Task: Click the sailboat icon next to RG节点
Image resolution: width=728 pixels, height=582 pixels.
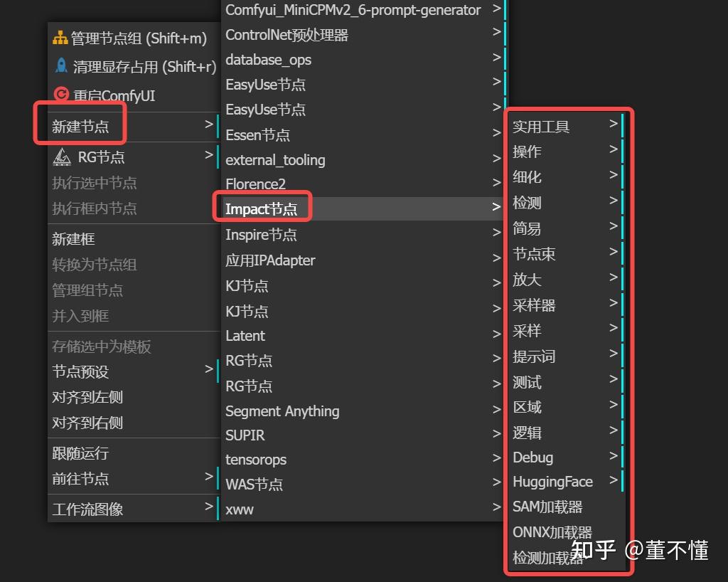Action: [x=62, y=157]
